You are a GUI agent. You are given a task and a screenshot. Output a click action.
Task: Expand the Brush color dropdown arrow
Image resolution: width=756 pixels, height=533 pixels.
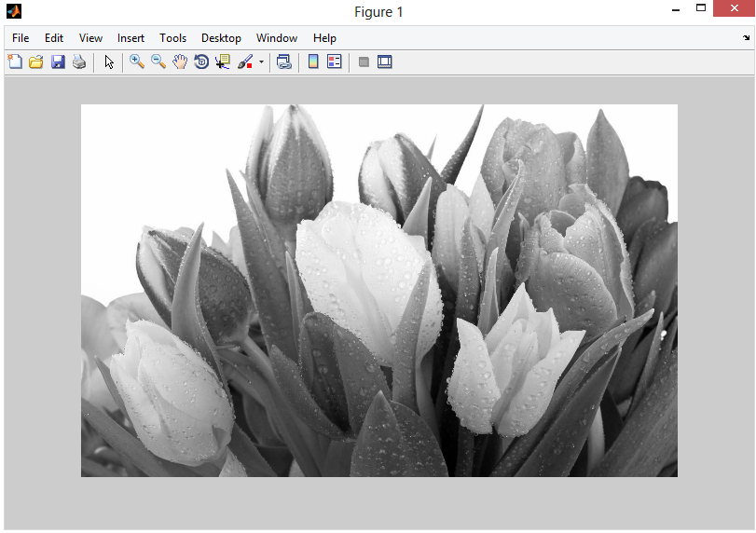(x=261, y=61)
